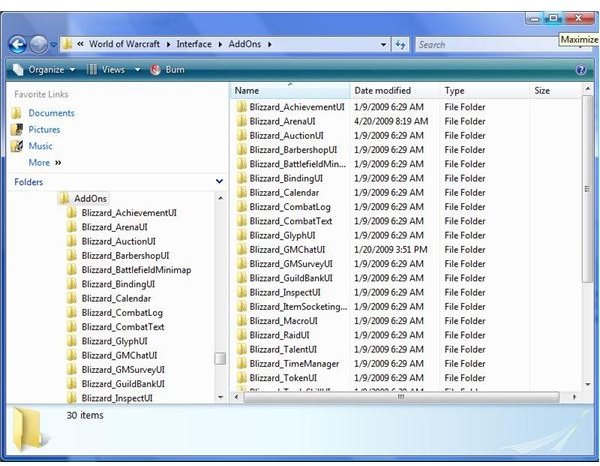
Task: Expand the arrow after Interface breadcrumb
Action: click(220, 45)
